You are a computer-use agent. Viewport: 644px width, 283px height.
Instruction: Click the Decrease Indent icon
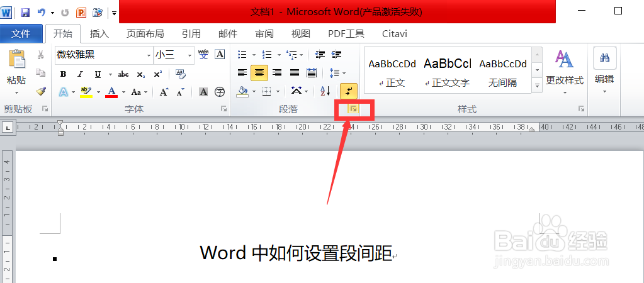320,55
